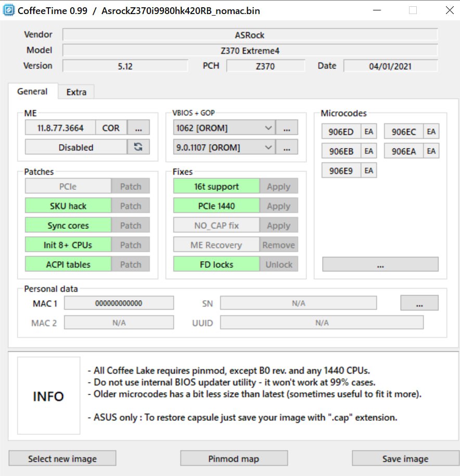Image resolution: width=460 pixels, height=476 pixels.
Task: Select the green 16t support status label
Action: point(216,186)
